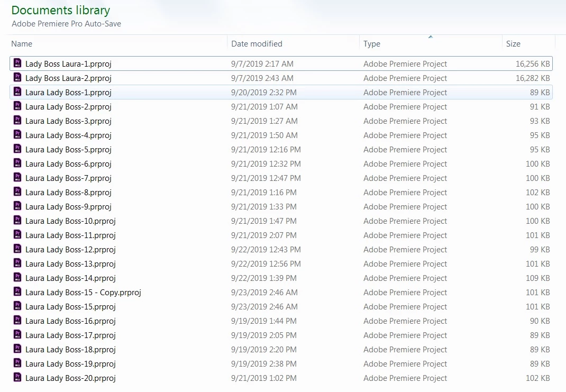
Task: Click the date 9/21/2019 12:16 PM
Action: (266, 149)
